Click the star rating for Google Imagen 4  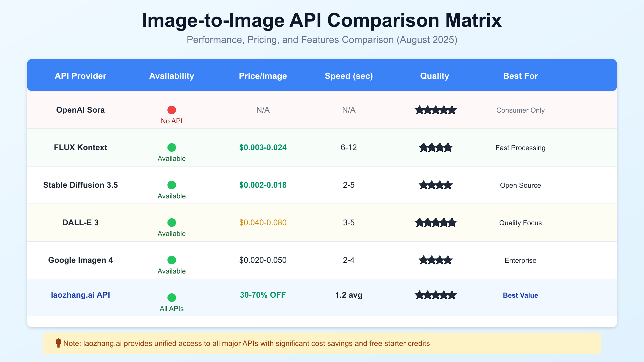pyautogui.click(x=436, y=260)
